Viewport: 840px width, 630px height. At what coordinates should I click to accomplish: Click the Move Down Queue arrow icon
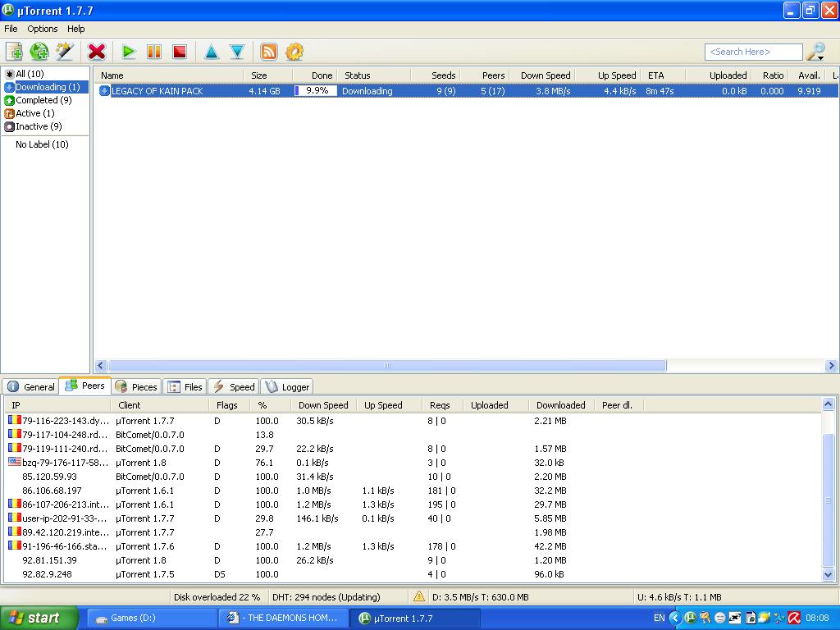click(237, 52)
